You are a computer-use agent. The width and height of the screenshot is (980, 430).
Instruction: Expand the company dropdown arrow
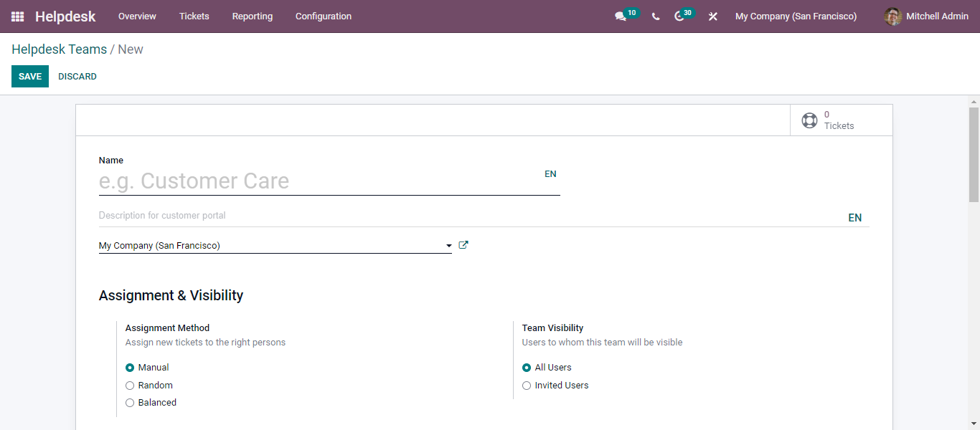pyautogui.click(x=448, y=246)
